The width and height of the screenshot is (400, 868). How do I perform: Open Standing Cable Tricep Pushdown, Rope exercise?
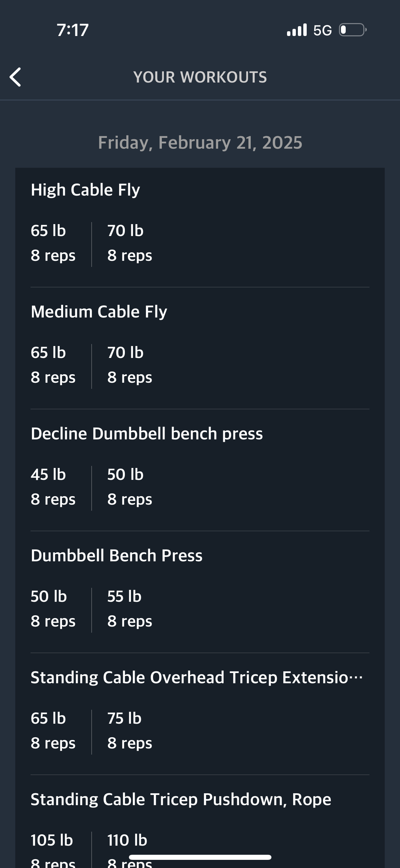pyautogui.click(x=181, y=799)
